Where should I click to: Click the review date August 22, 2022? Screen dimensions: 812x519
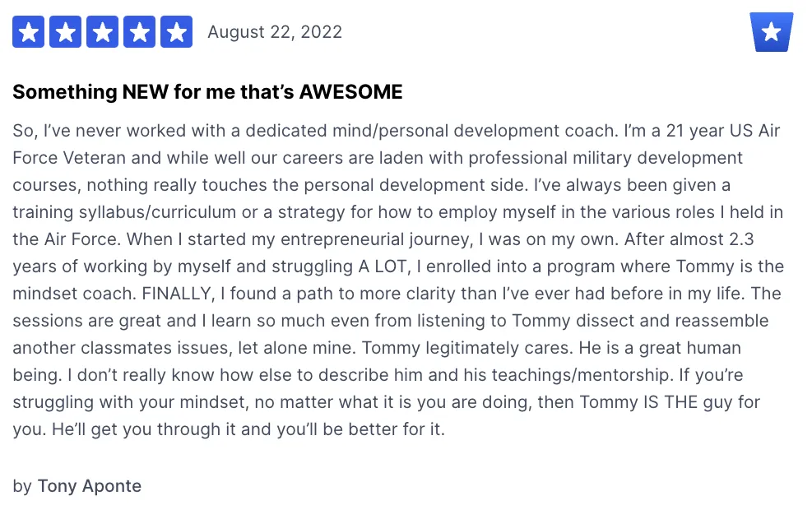[275, 32]
